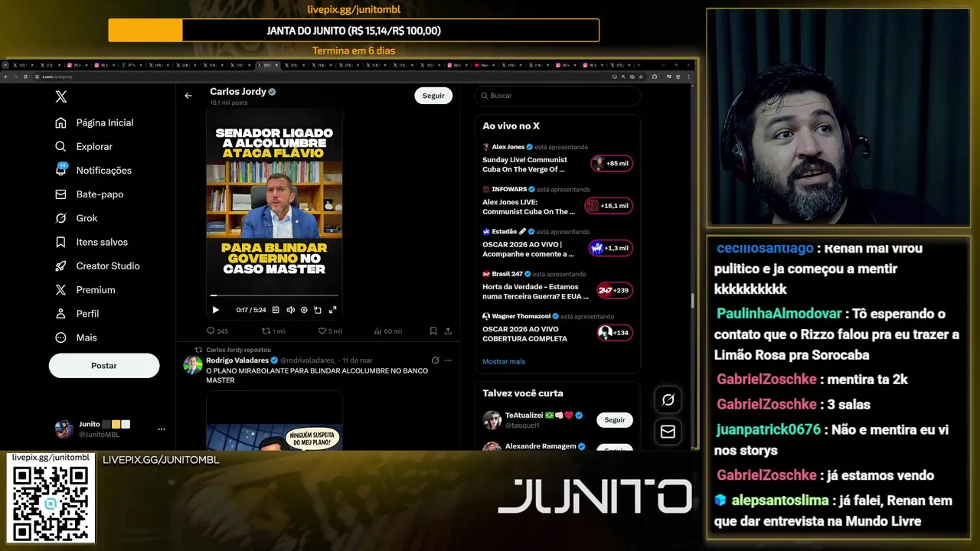Viewport: 980px width, 551px height.
Task: Open the rodrivaladares_ post image thumbnail
Action: coord(274,421)
